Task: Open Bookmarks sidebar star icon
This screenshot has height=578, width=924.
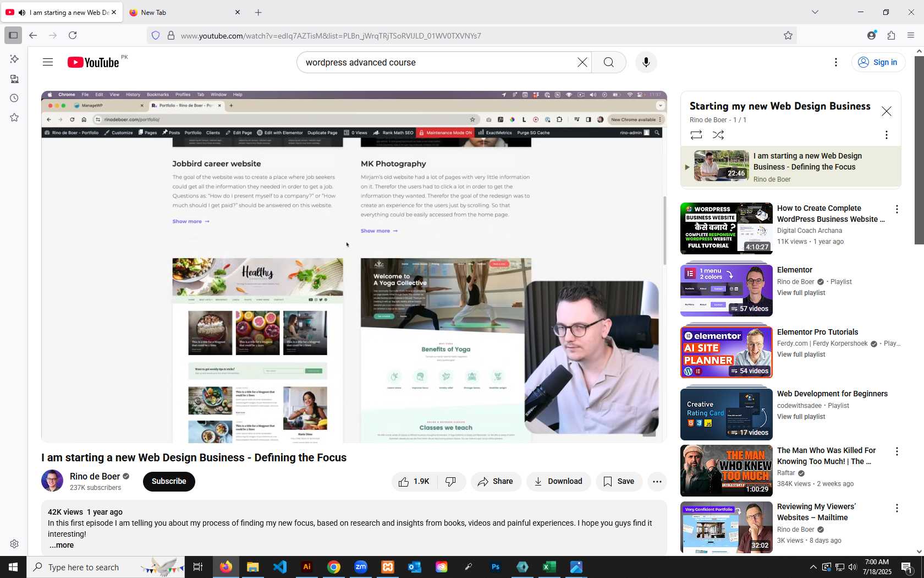Action: tap(14, 117)
